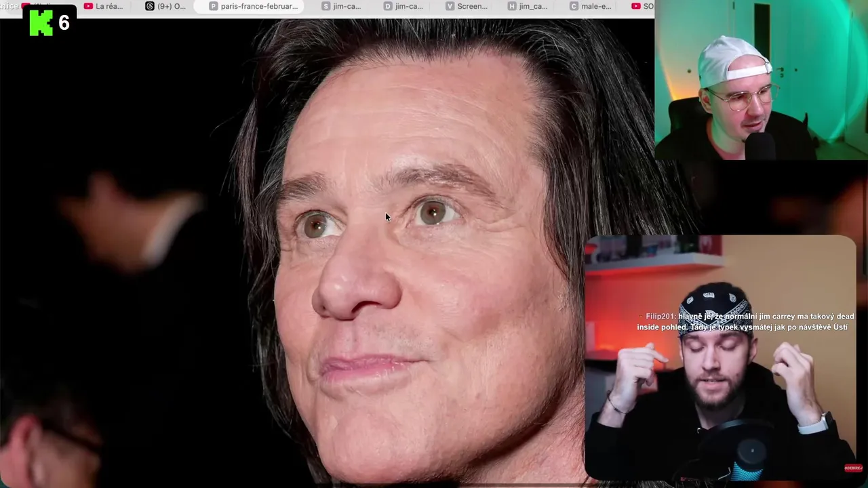The height and width of the screenshot is (488, 868).
Task: Switch to the 'male-e...' tab
Action: [x=590, y=6]
